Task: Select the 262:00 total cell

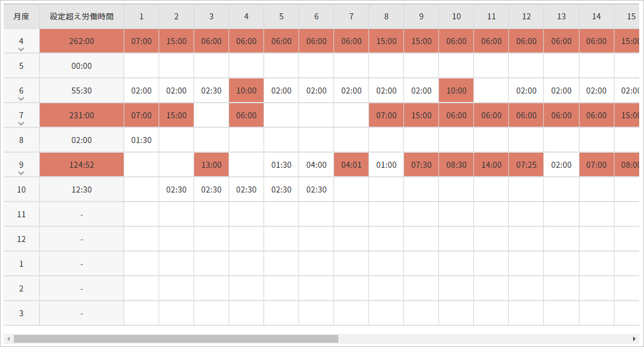Action: 81,42
